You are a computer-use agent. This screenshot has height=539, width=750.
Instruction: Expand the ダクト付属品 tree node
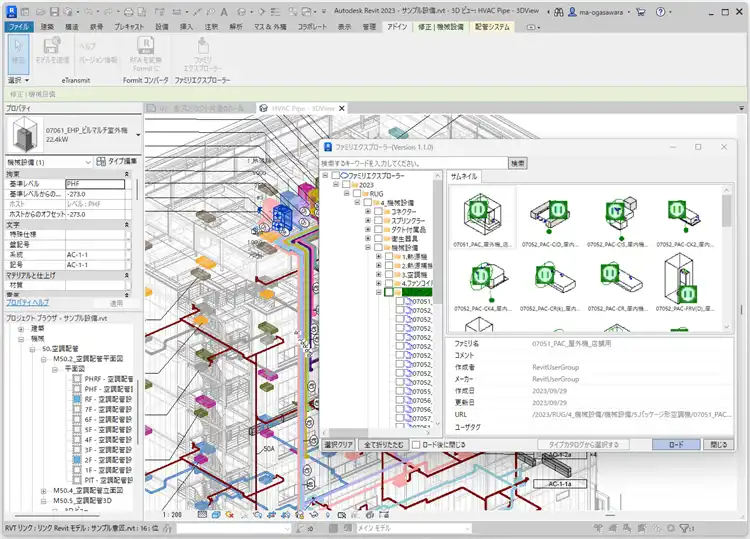[368, 229]
